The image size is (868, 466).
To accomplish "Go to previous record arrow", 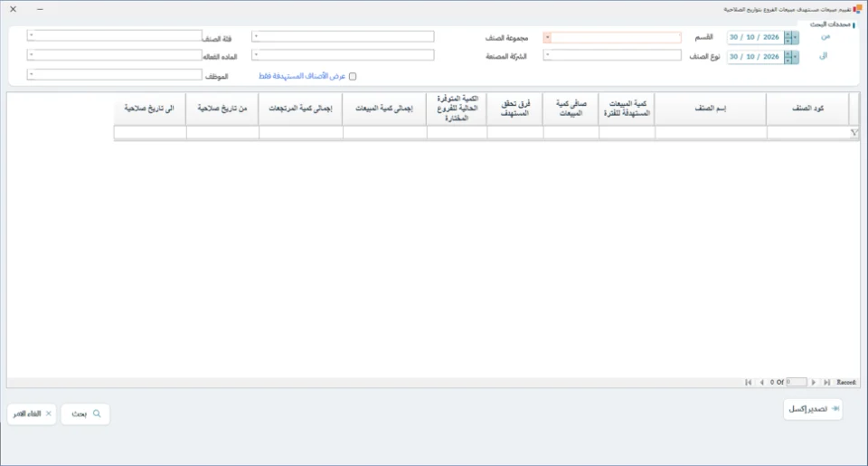I will click(x=761, y=383).
